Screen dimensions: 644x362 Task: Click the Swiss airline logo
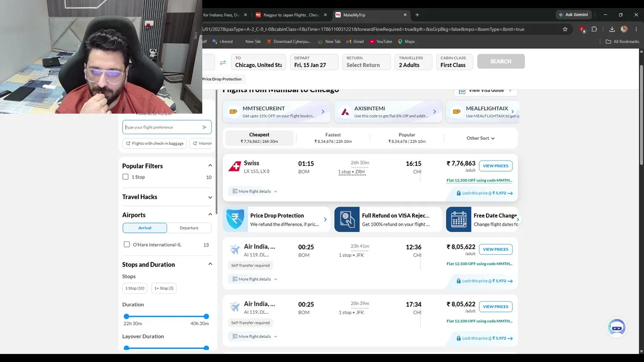coord(234,166)
